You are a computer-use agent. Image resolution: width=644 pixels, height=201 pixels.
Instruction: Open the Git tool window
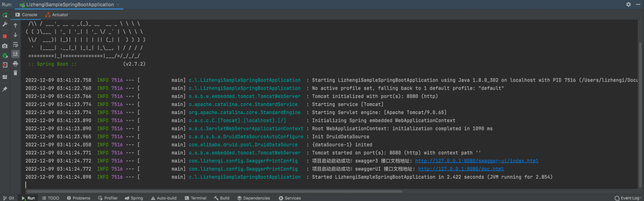pos(8,198)
